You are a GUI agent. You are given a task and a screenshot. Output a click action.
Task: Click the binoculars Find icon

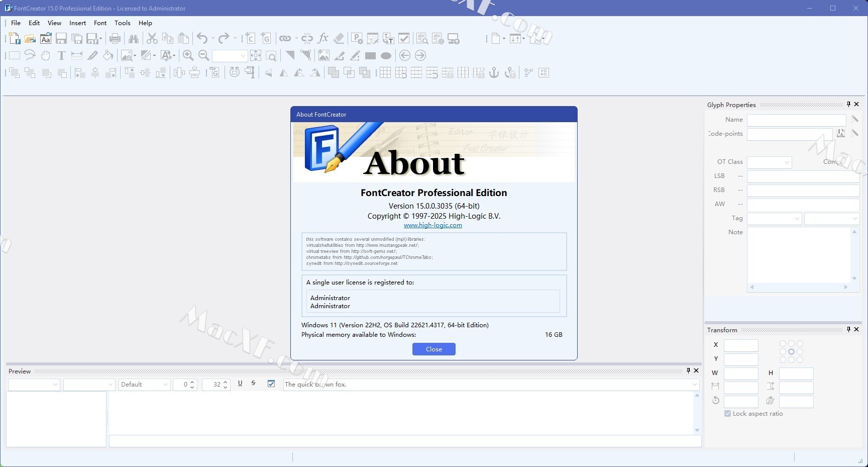[x=134, y=39]
